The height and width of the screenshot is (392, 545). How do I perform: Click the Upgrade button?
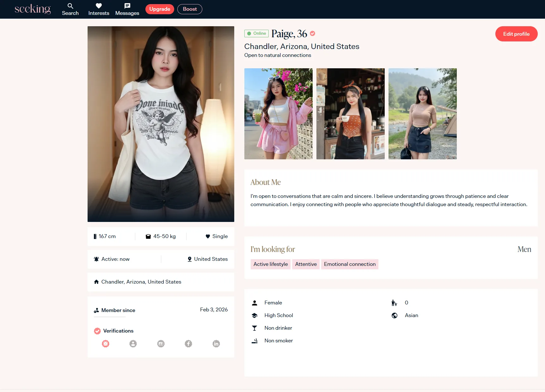[x=160, y=9]
